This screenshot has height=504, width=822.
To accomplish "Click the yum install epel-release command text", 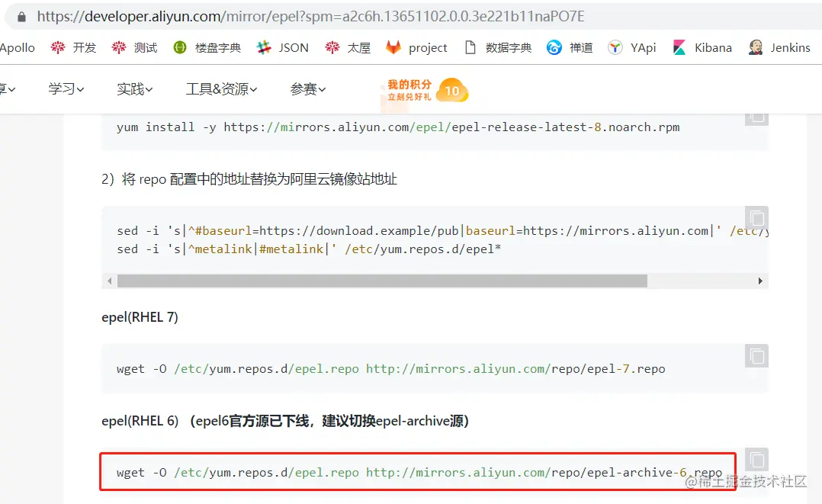I will [x=398, y=127].
